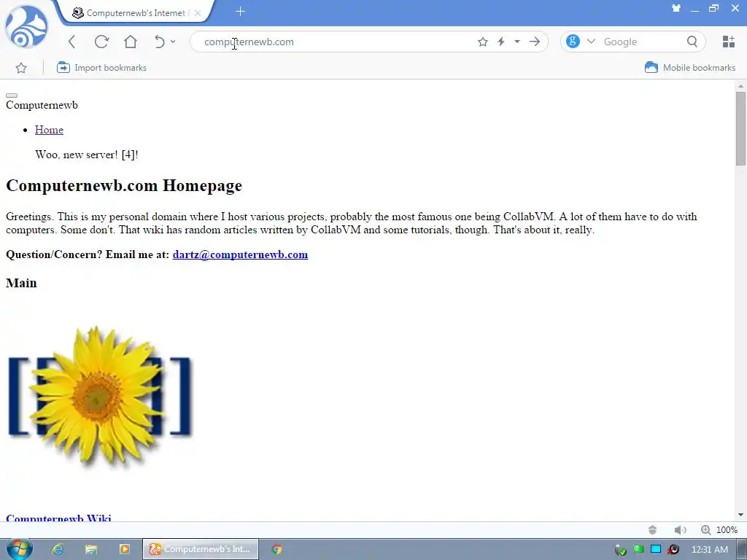
Task: Click the go arrow in address bar
Action: click(535, 42)
